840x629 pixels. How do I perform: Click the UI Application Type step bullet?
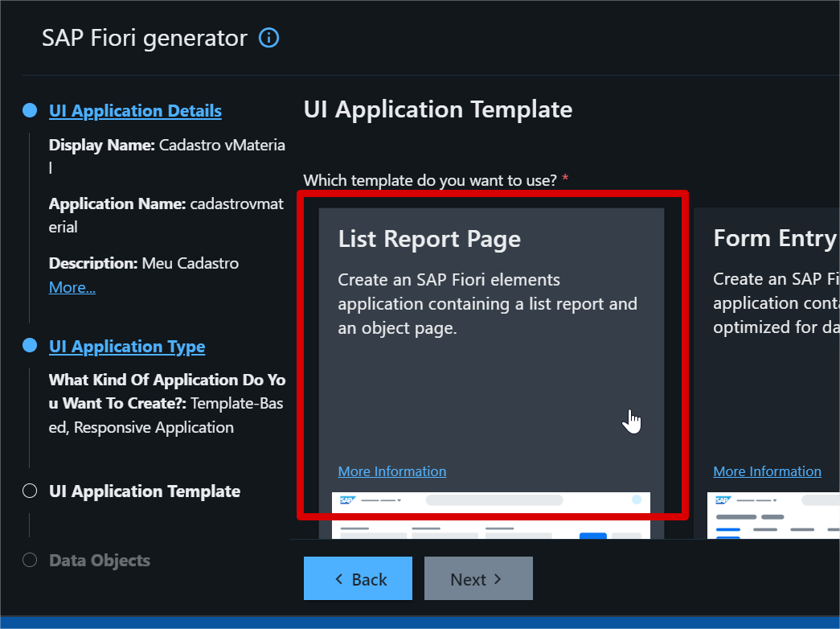(30, 346)
